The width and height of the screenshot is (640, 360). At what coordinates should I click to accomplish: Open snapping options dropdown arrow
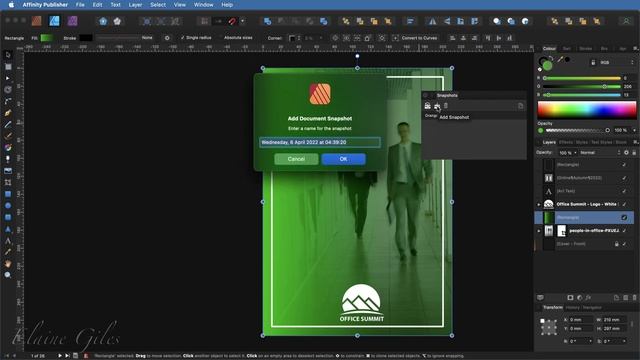point(242,21)
